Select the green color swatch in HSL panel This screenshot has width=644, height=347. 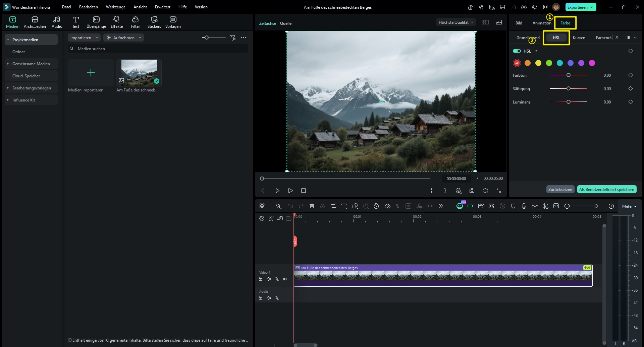tap(549, 63)
